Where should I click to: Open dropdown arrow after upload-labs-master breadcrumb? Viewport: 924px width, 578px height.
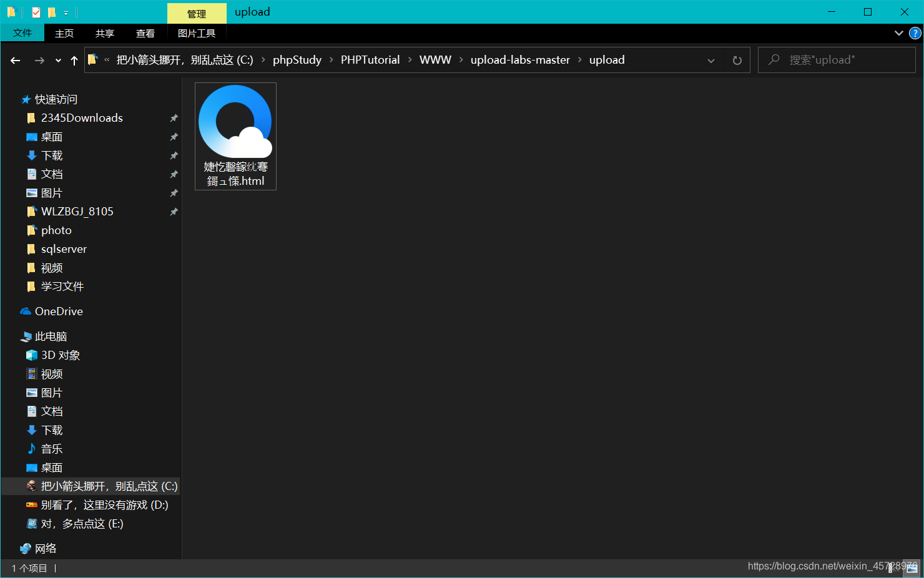(580, 60)
